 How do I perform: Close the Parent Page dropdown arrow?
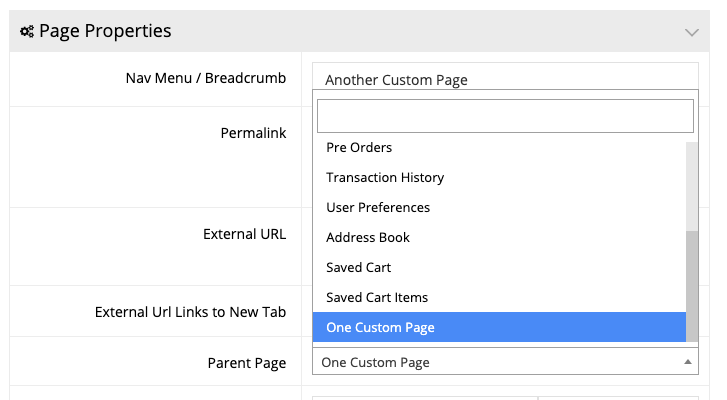click(x=688, y=362)
